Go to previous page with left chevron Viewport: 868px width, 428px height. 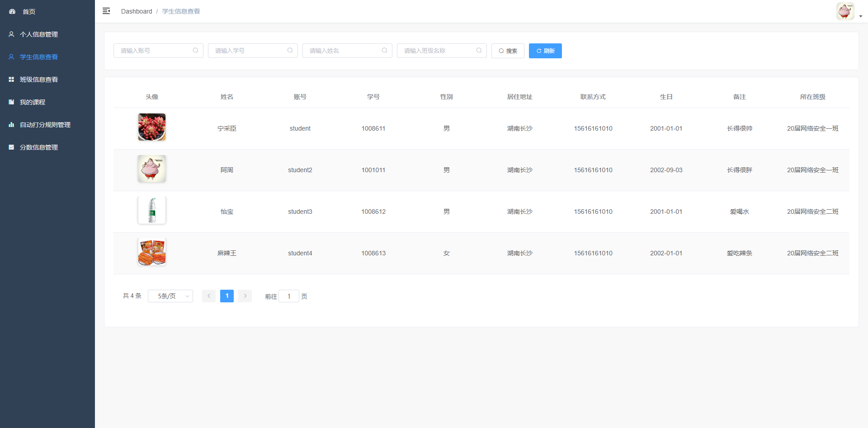(209, 296)
